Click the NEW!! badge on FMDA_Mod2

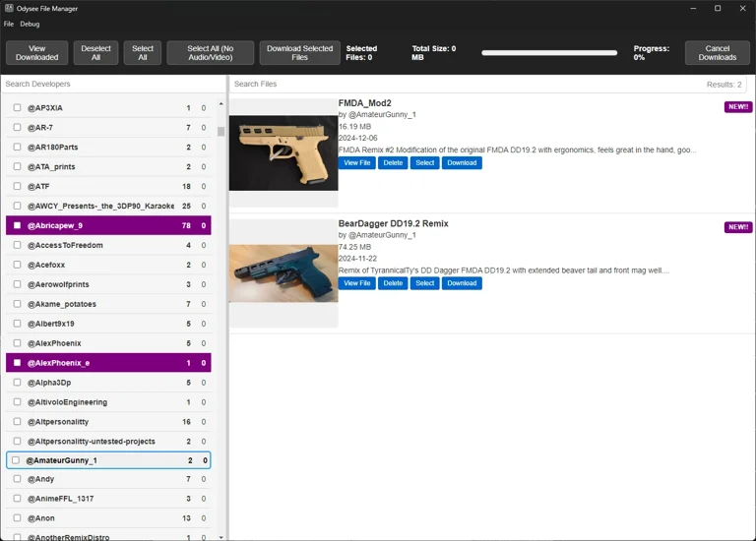point(737,107)
